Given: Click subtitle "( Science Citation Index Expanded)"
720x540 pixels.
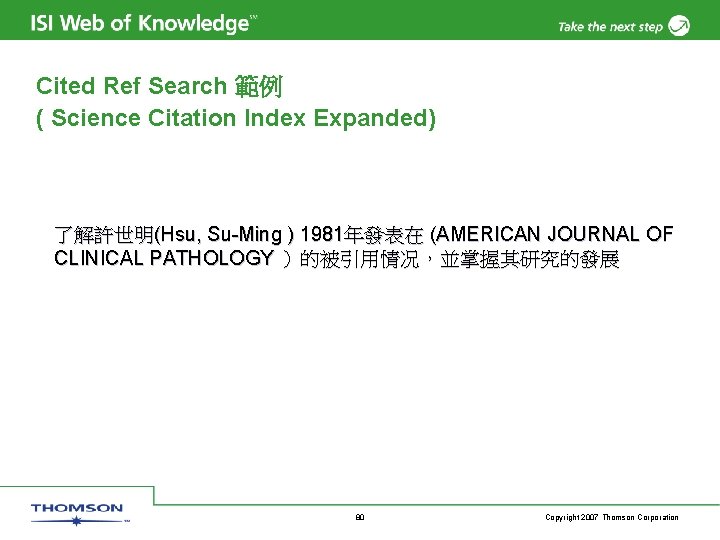Looking at the screenshot, I should tap(236, 118).
